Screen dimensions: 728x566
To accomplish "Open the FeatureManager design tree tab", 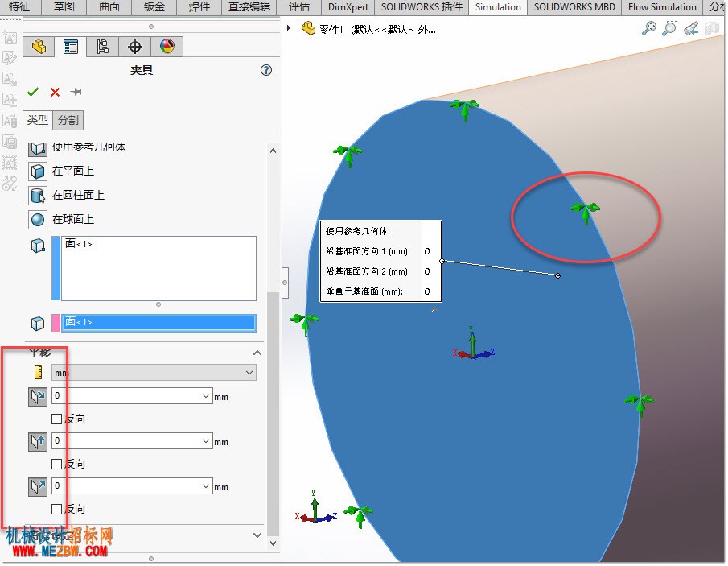I will (39, 47).
